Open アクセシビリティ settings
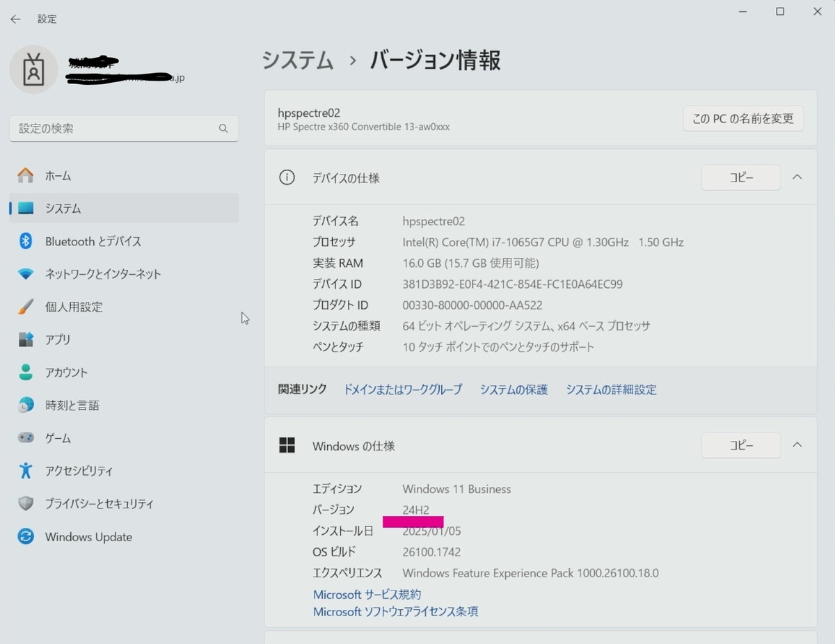This screenshot has height=644, width=835. (124, 471)
